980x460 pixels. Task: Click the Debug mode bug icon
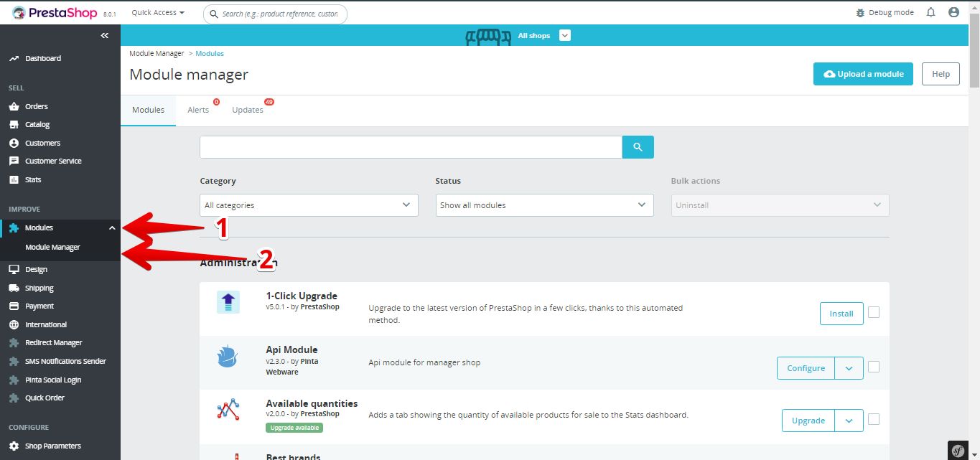coord(861,13)
